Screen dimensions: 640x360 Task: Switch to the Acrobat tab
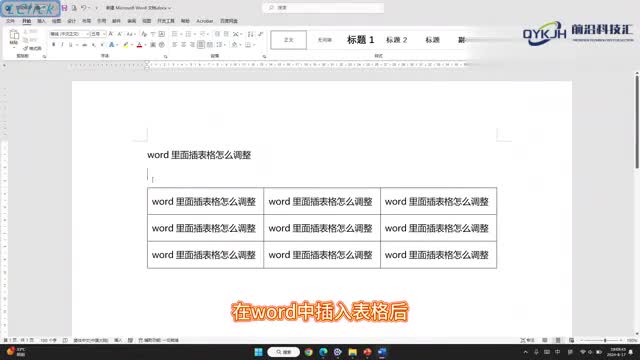204,21
